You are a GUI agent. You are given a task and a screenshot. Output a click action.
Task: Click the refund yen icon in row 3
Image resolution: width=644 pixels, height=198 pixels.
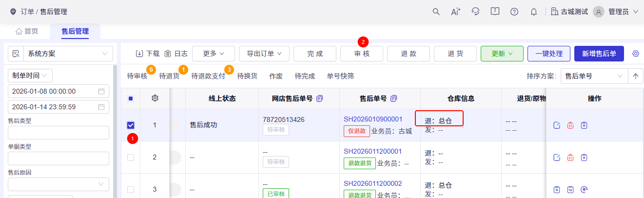click(584, 189)
